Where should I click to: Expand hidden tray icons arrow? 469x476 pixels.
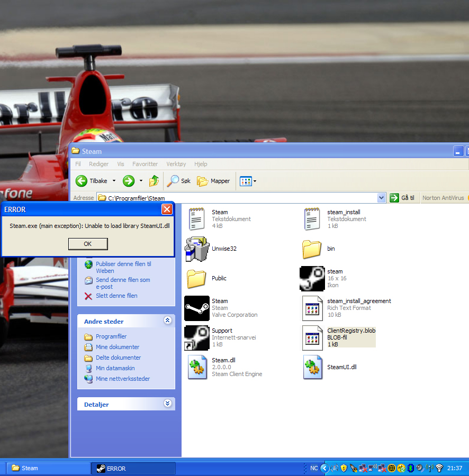point(324,468)
